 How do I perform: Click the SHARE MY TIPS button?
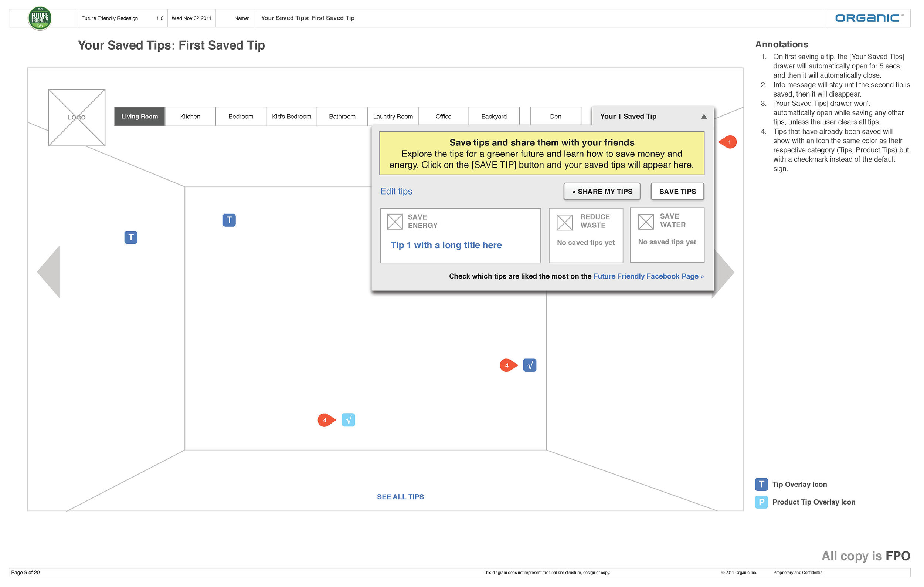(602, 192)
